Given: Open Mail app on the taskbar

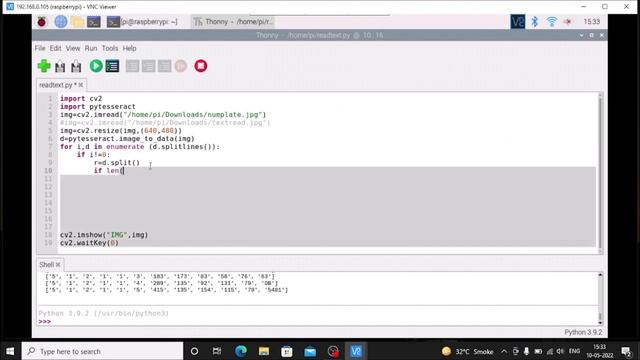Looking at the screenshot, I should pyautogui.click(x=310, y=351).
